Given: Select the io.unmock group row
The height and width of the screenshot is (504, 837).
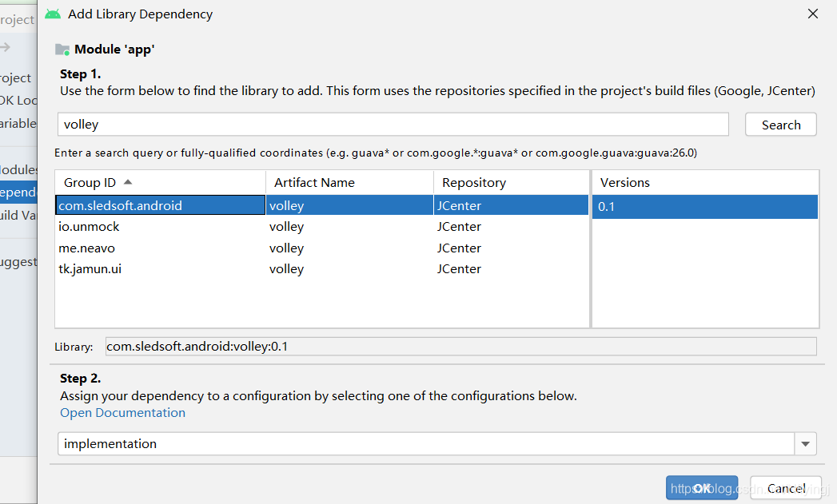Looking at the screenshot, I should [x=322, y=227].
